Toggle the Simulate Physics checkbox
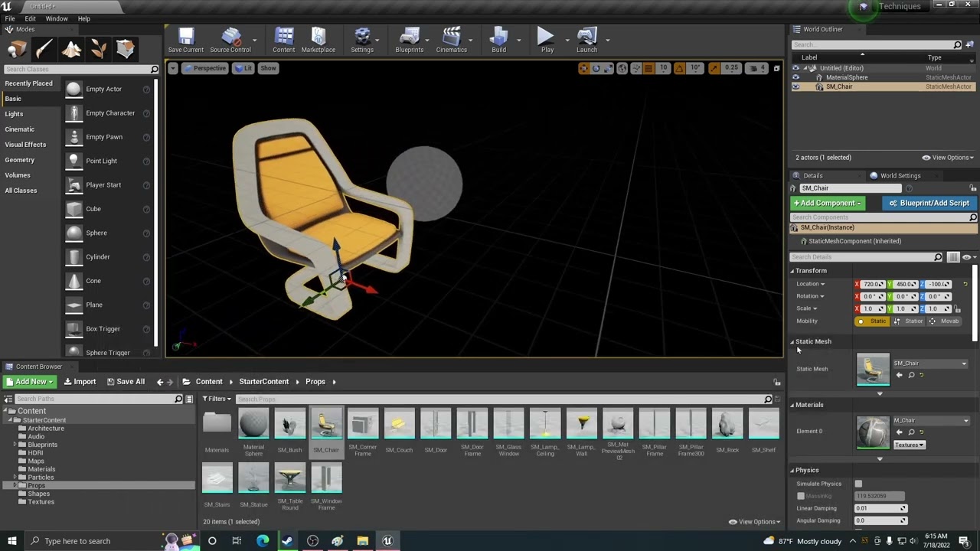The width and height of the screenshot is (980, 551). click(858, 484)
